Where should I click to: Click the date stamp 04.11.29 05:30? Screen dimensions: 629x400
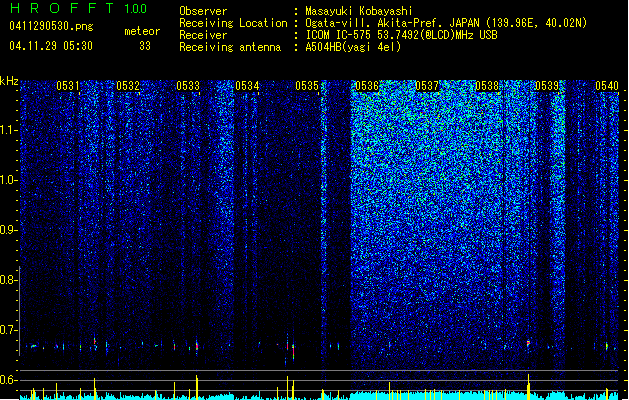51,46
